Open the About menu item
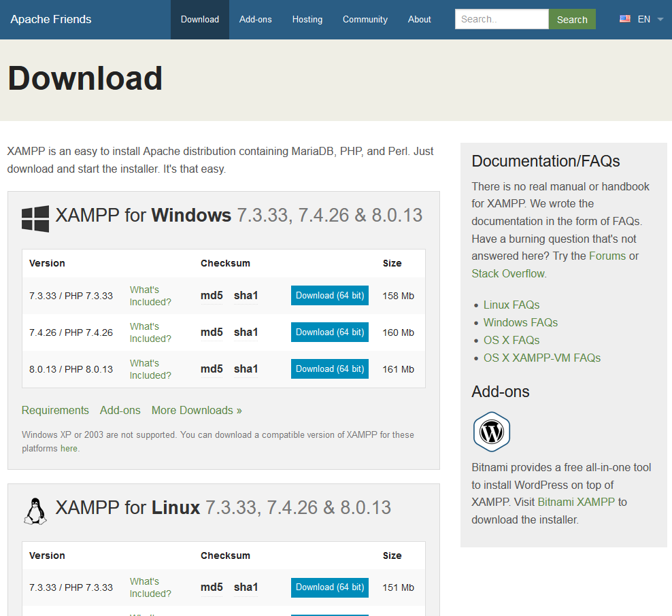The height and width of the screenshot is (616, 672). tap(419, 19)
